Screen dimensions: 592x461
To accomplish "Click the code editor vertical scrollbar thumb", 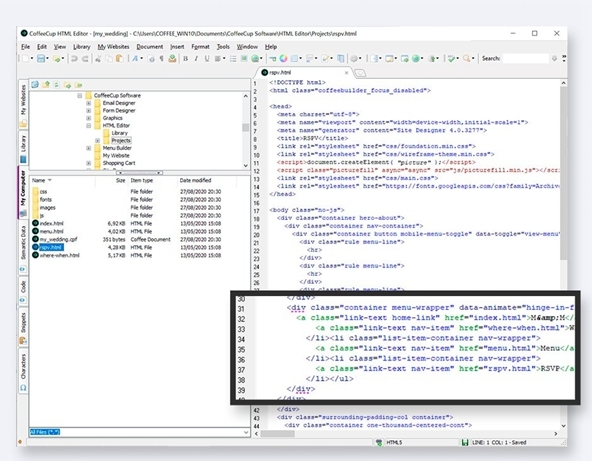I will tap(563, 174).
